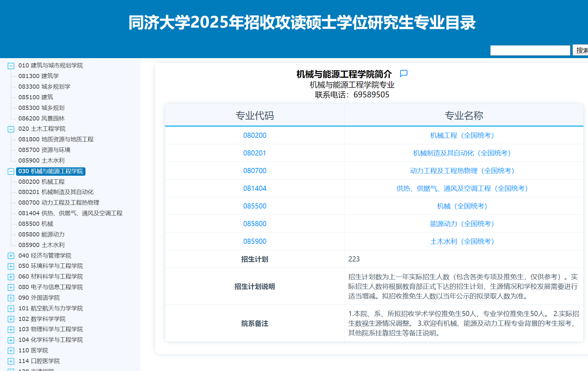Collapse the 020 土木工程学院 node

coord(11,129)
